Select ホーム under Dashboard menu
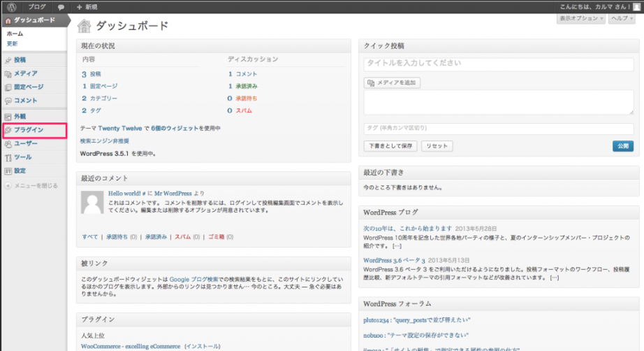This screenshot has width=644, height=351. (15, 34)
